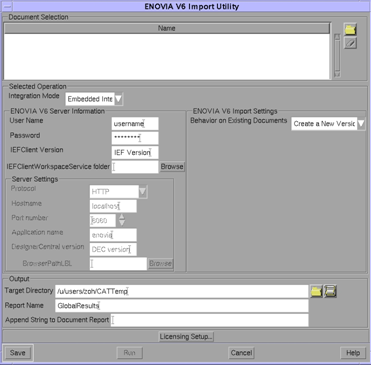Open folder icon to add documents
Image resolution: width=371 pixels, height=365 pixels.
tap(350, 29)
